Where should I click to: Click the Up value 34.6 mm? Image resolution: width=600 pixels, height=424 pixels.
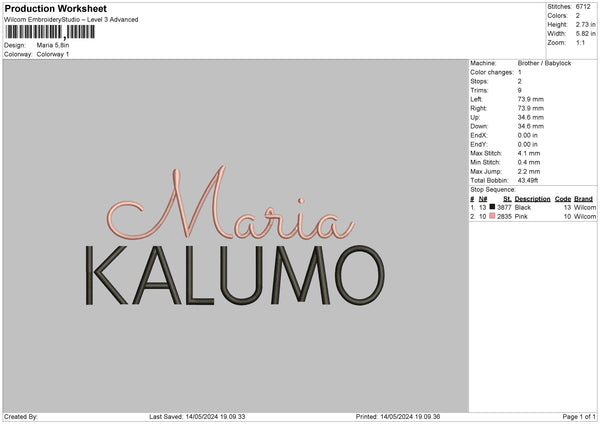point(530,117)
